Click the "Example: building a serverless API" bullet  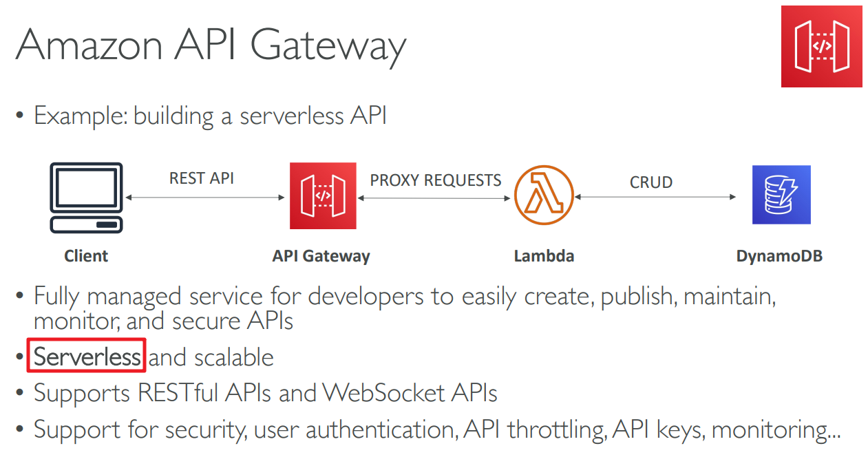(x=210, y=116)
